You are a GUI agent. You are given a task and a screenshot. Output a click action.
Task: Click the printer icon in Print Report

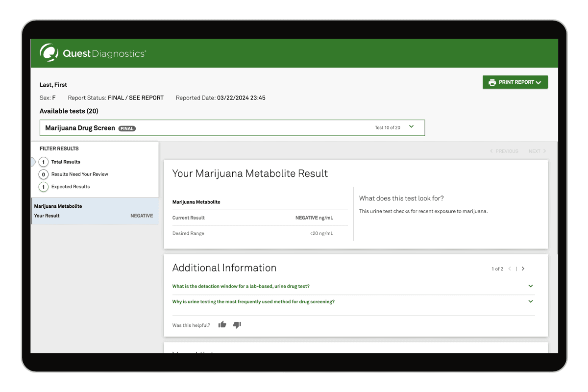click(492, 82)
